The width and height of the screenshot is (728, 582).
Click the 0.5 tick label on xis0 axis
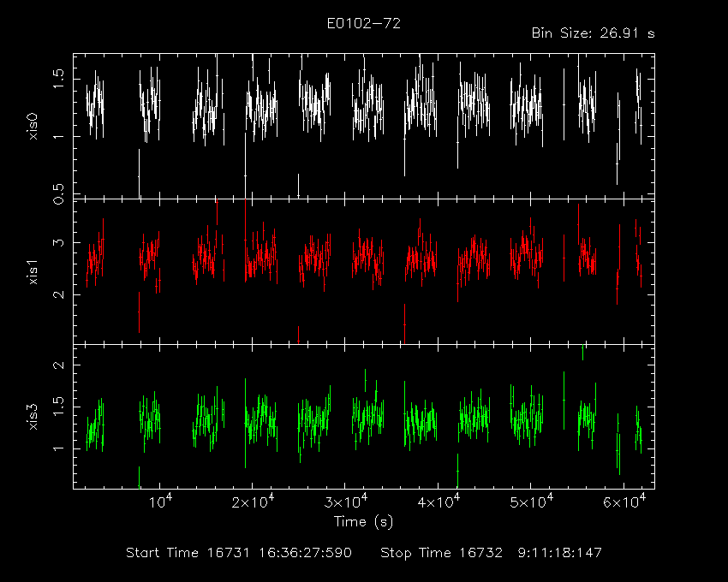(58, 194)
